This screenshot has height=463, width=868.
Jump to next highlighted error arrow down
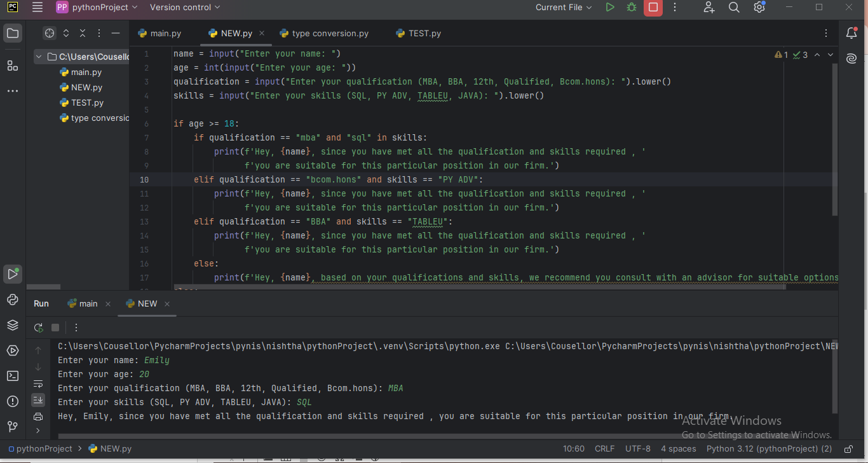[831, 55]
